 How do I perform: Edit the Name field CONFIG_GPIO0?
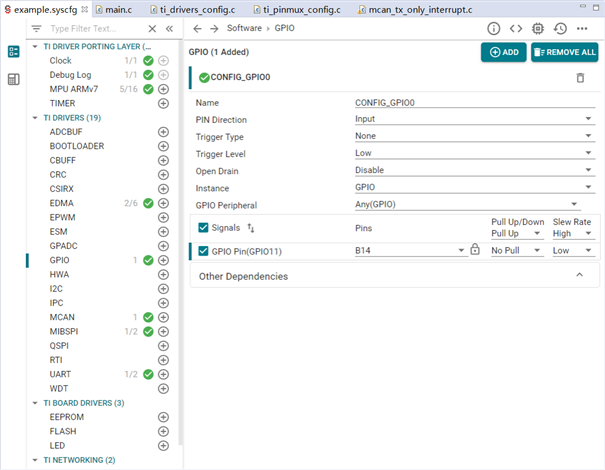475,103
